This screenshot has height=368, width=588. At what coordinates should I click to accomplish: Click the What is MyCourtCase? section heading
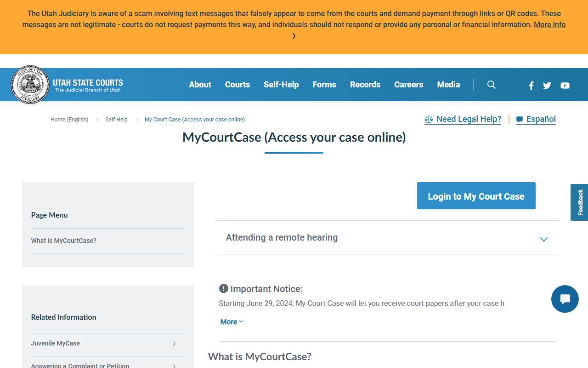260,356
